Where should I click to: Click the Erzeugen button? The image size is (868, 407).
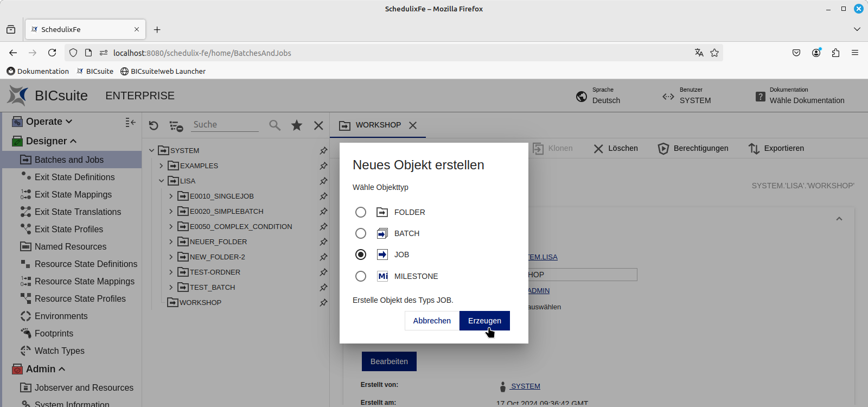(484, 321)
